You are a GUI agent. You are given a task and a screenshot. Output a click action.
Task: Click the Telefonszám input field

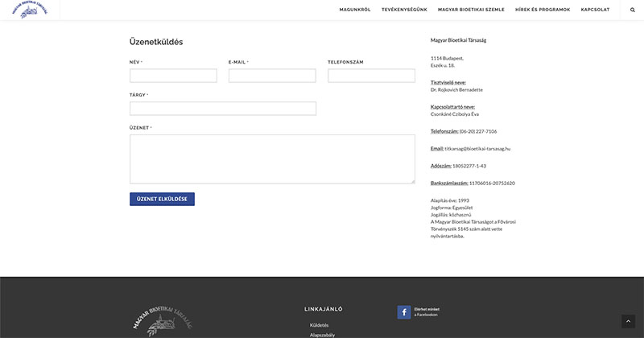coord(371,76)
